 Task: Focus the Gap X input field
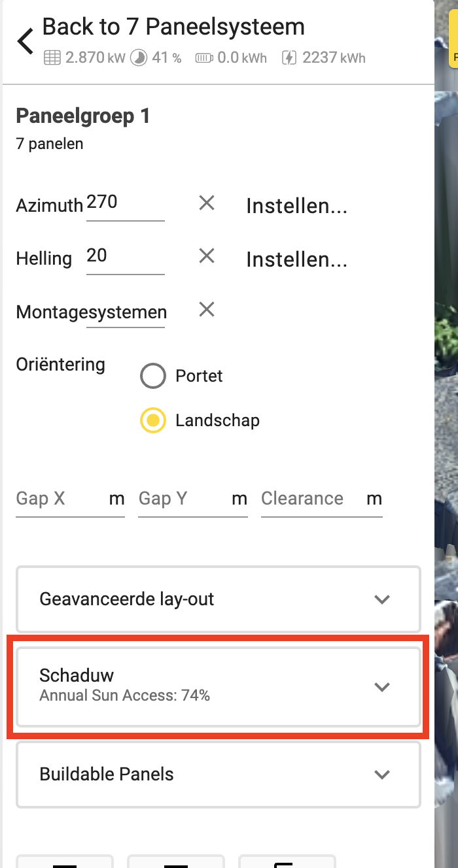(70, 499)
